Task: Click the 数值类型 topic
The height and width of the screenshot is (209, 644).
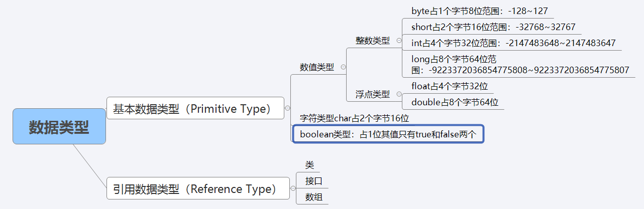Action: point(317,67)
